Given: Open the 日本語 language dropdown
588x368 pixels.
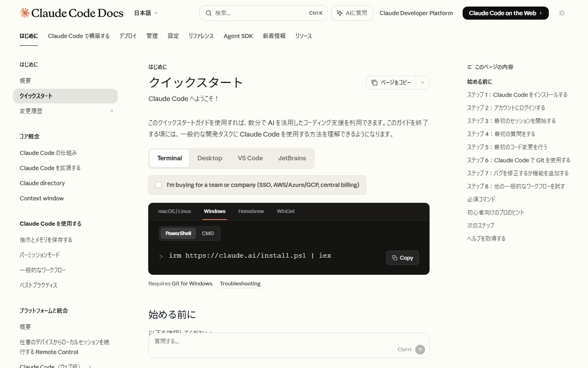Looking at the screenshot, I should coord(146,13).
